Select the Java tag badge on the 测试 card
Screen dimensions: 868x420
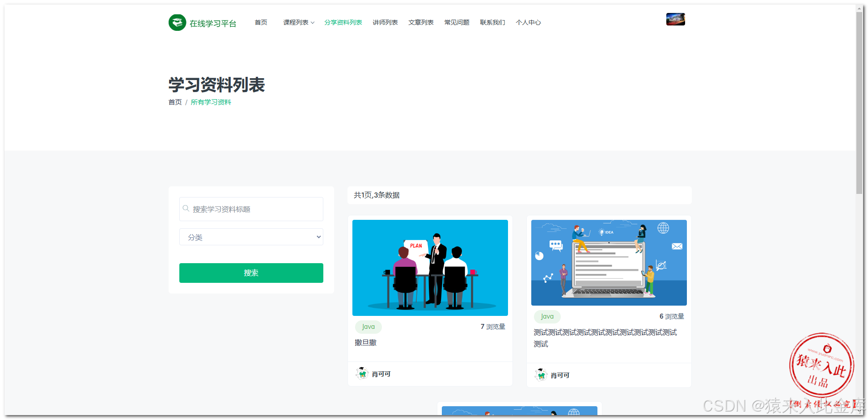click(x=547, y=316)
